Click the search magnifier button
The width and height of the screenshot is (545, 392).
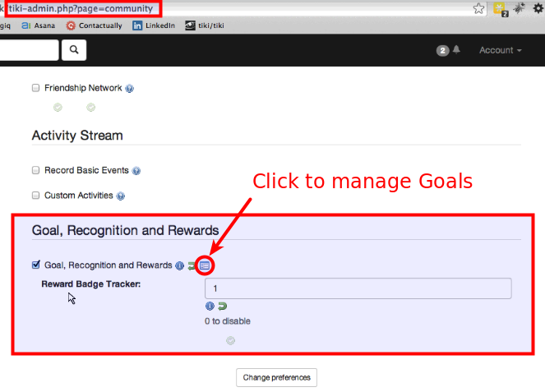click(74, 50)
